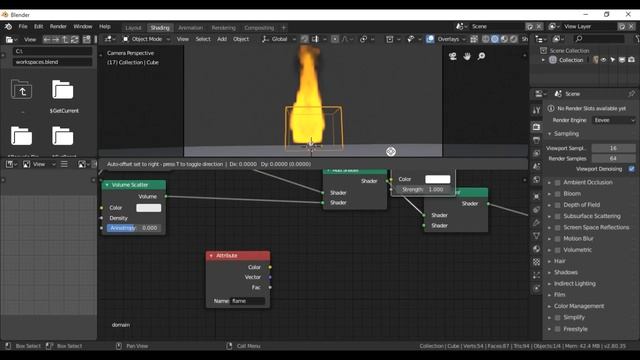Expand the Collection tree item in outliner
The image size is (640, 360).
tap(543, 60)
